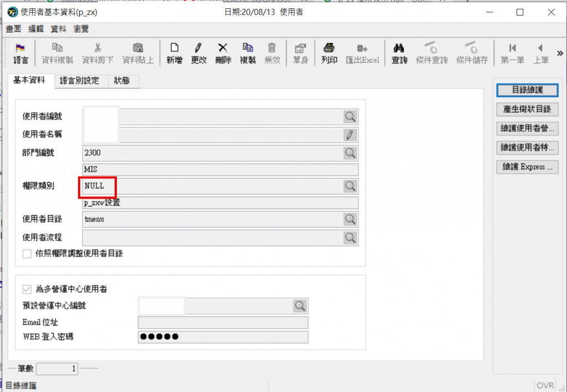Click the Email 位址 input field
The image size is (567, 392).
[x=223, y=323]
